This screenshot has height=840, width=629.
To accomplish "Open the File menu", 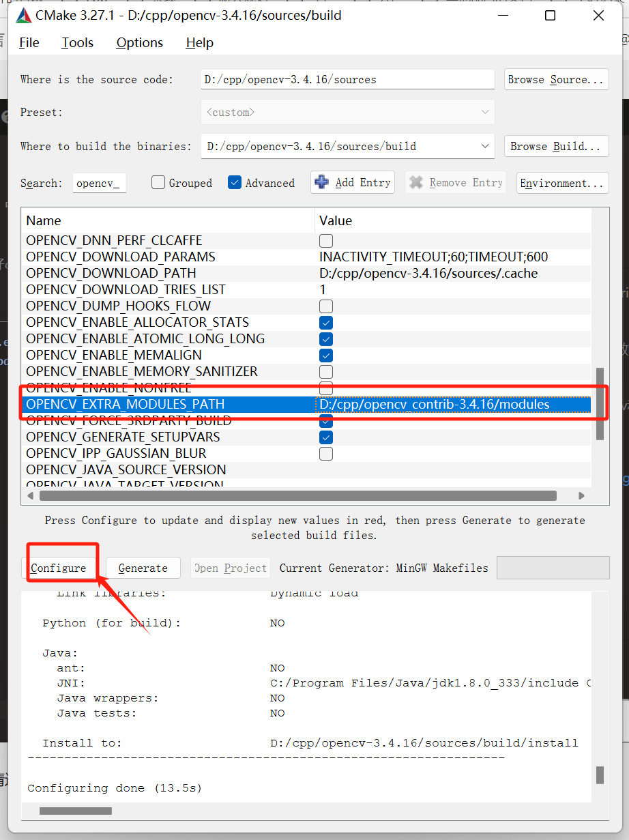I will pos(29,42).
